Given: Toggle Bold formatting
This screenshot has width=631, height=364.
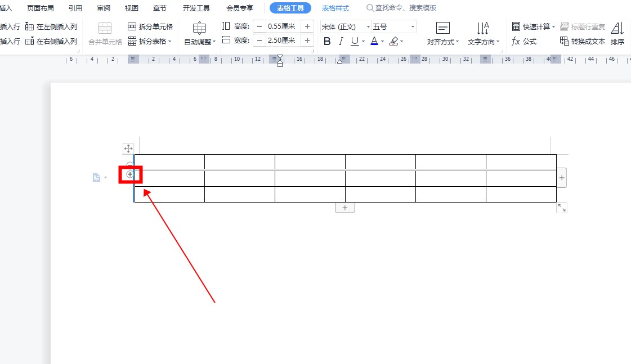Looking at the screenshot, I should [x=327, y=41].
